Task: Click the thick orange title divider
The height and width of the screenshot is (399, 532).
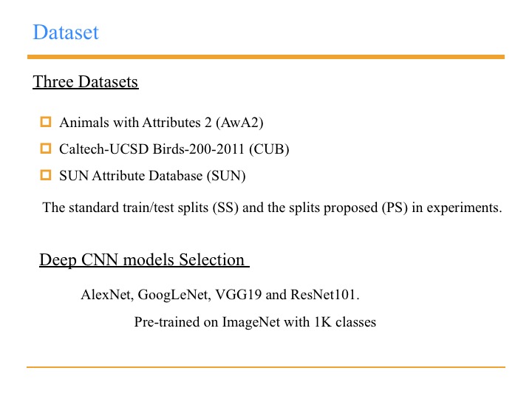Action: (266, 57)
